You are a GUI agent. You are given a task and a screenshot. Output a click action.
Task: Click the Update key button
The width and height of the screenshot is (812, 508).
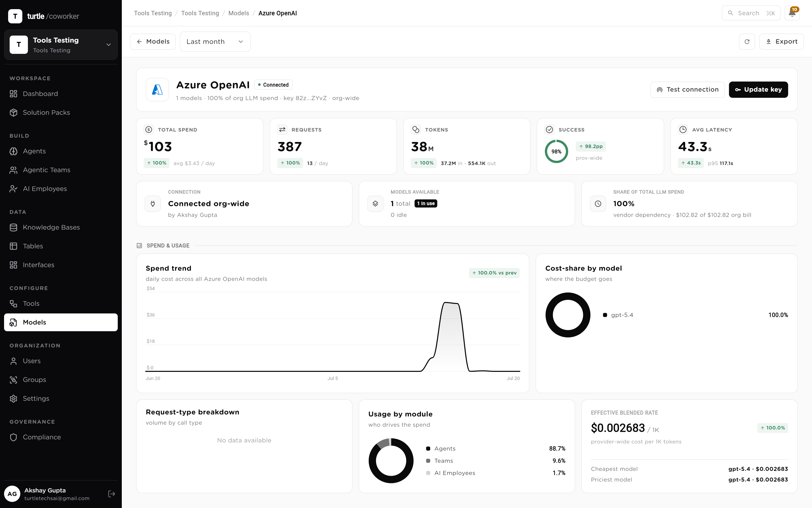pyautogui.click(x=758, y=90)
